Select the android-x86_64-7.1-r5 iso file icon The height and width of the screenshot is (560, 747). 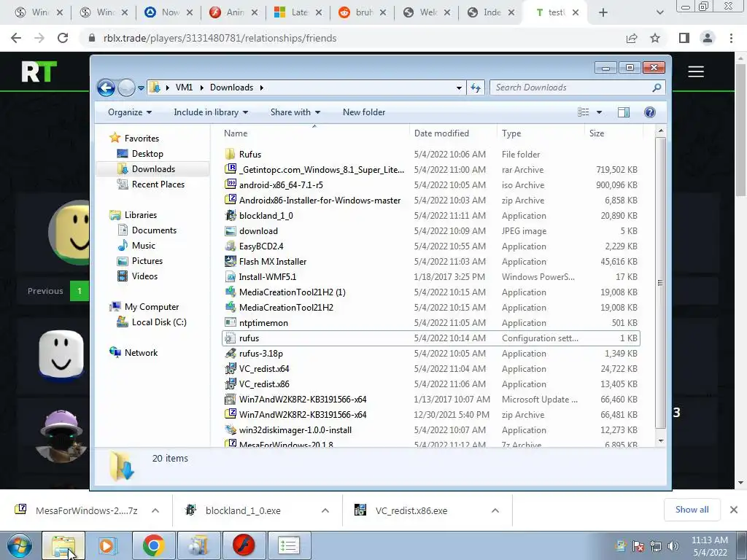tap(230, 184)
